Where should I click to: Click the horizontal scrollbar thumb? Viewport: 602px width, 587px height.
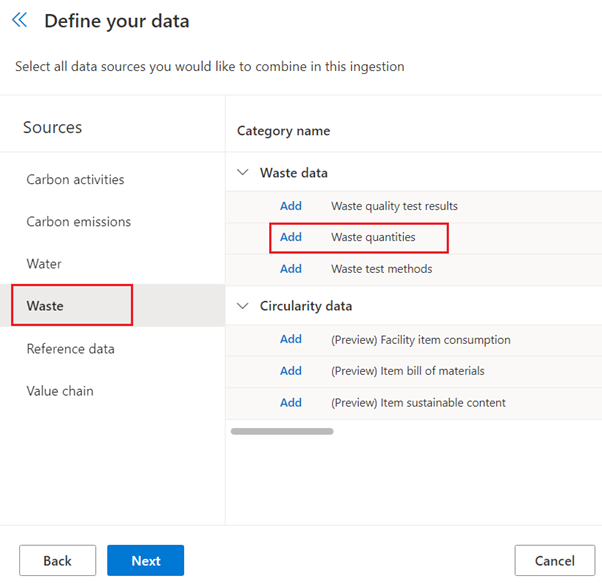pos(282,431)
